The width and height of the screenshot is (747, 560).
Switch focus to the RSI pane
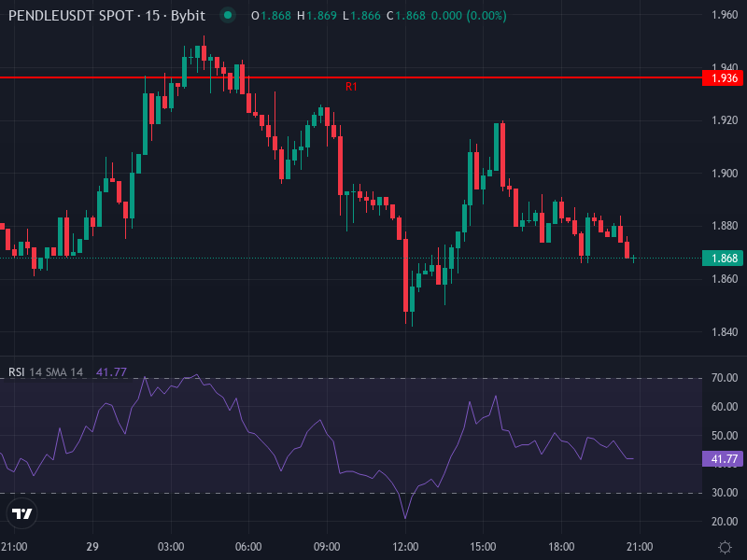click(373, 439)
